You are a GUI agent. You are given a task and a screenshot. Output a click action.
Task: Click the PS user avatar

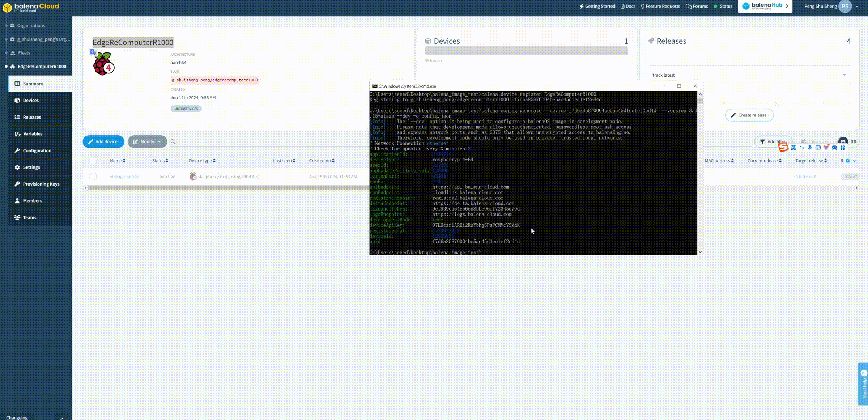click(x=845, y=6)
